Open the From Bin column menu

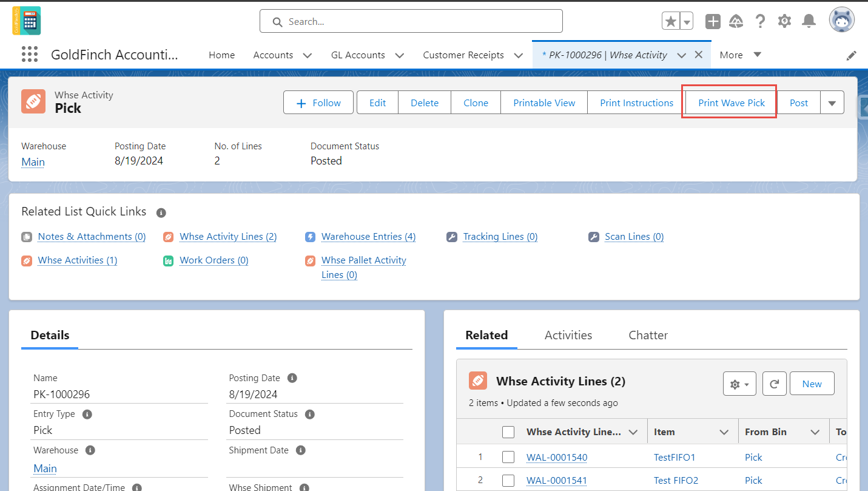815,432
